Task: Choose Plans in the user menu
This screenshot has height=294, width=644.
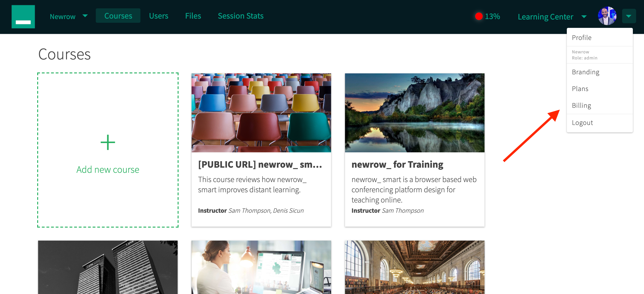Action: click(x=580, y=89)
